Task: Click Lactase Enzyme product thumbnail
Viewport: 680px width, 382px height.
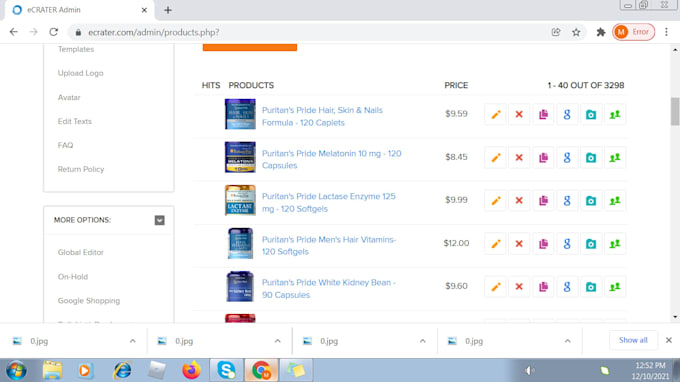Action: coord(240,200)
